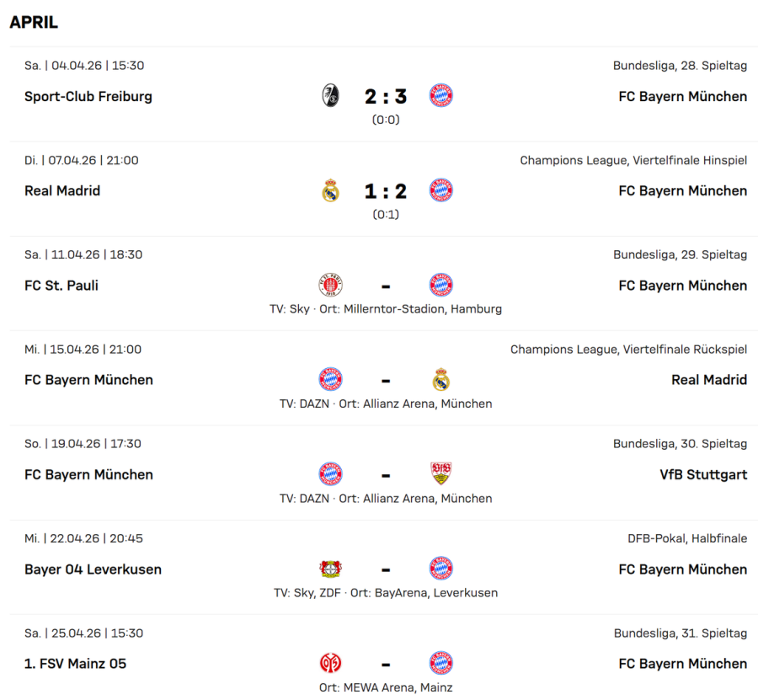Click the VfB Stuttgart crest

[440, 474]
